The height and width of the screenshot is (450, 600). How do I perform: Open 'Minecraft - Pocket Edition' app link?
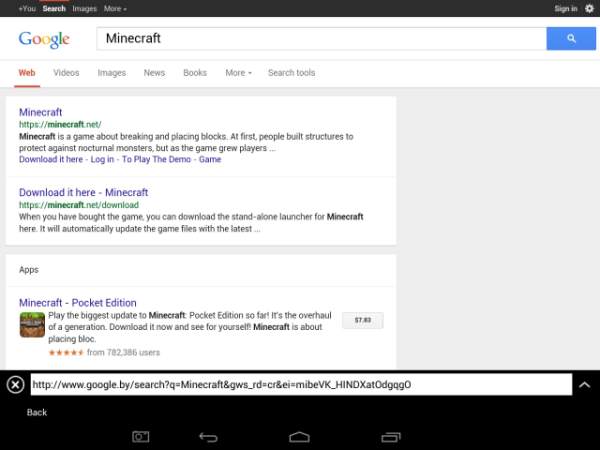pyautogui.click(x=78, y=303)
